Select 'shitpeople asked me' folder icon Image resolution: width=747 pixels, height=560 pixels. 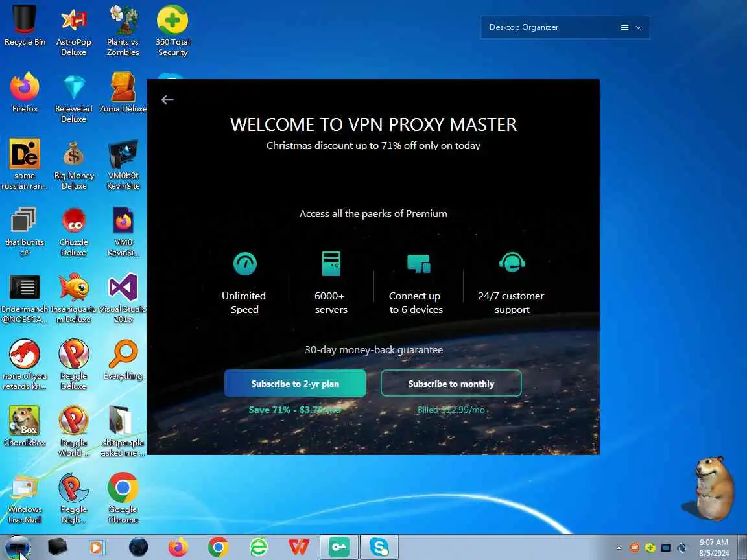click(x=123, y=432)
